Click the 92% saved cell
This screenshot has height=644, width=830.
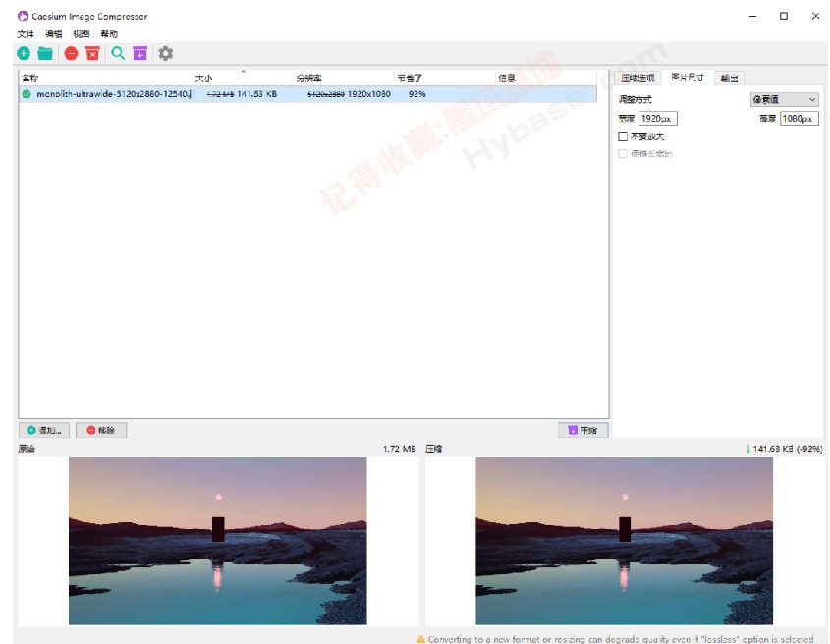pos(417,94)
